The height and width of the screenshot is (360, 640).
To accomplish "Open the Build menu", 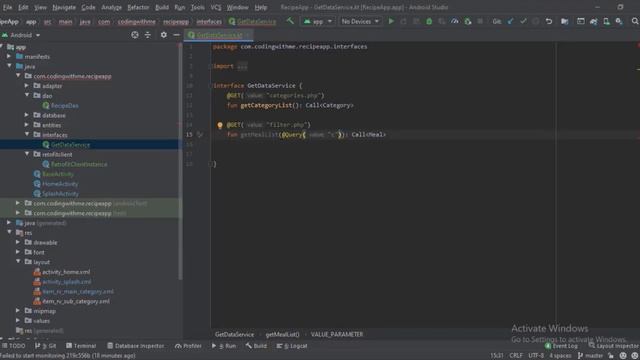I will 162,7.
